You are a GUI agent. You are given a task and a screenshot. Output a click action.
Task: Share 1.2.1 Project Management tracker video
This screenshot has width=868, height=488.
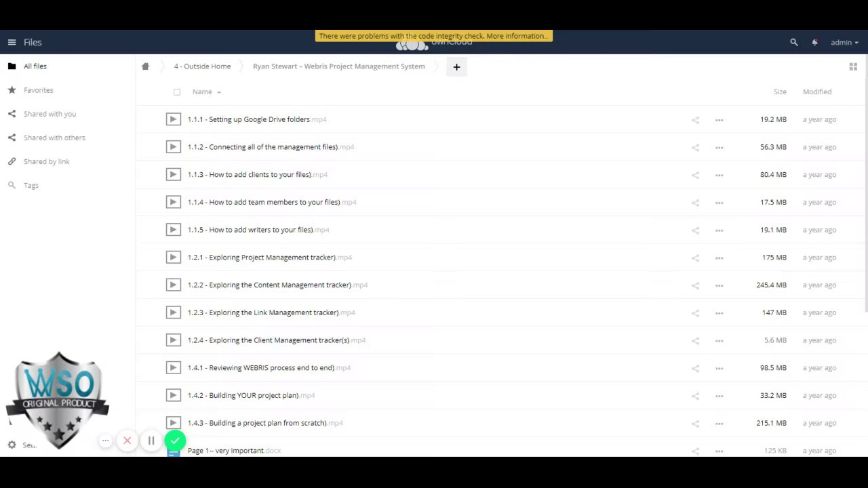[695, 258]
